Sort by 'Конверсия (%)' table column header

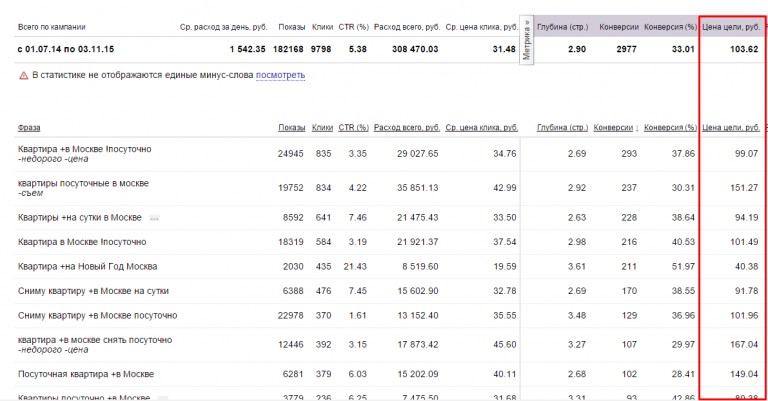click(670, 128)
